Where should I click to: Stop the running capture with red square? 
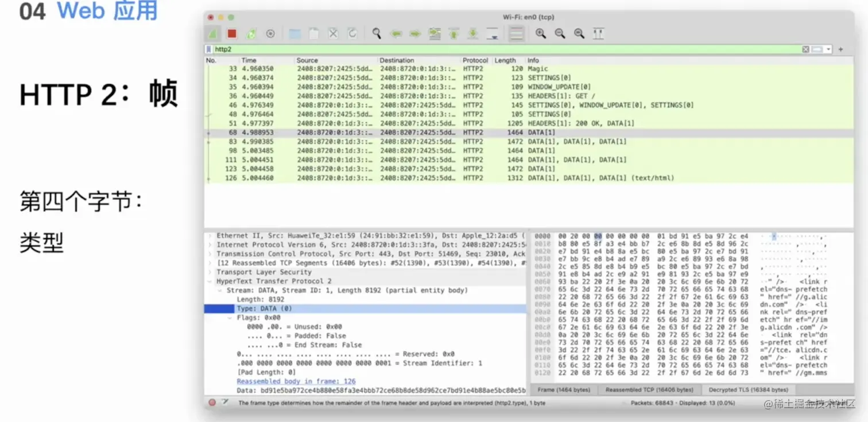[231, 34]
